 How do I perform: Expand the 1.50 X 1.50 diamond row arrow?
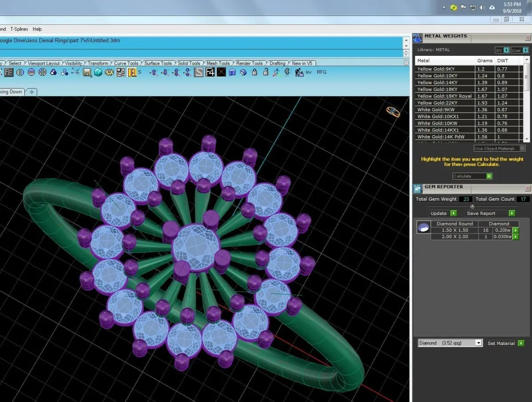click(x=515, y=230)
